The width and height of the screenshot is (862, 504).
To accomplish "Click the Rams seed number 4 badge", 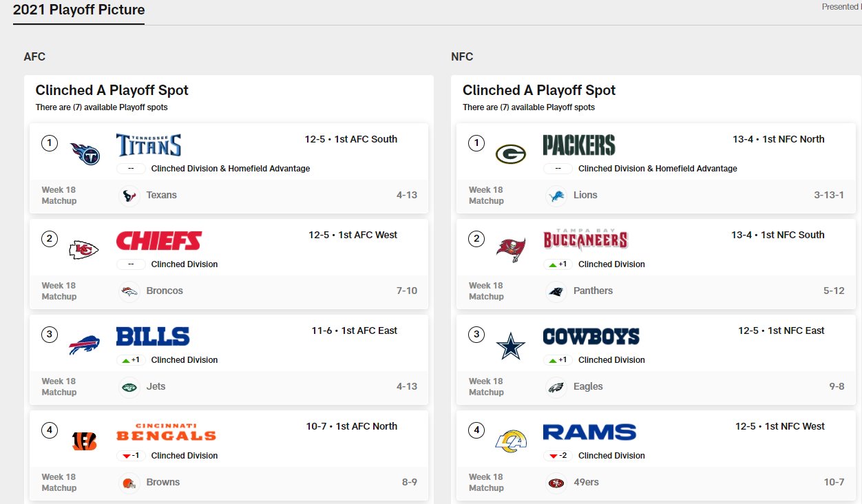I will point(476,430).
